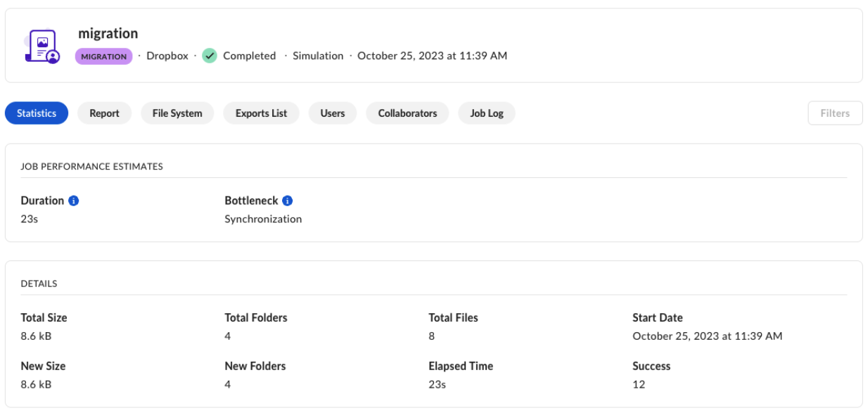The height and width of the screenshot is (413, 868).
Task: Click the Duration value 23s
Action: (x=29, y=219)
